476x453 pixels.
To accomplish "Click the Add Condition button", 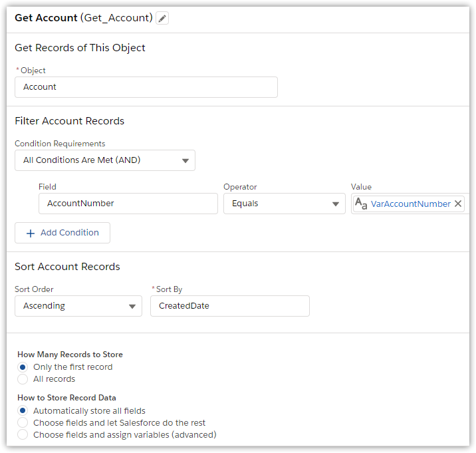I will [62, 233].
